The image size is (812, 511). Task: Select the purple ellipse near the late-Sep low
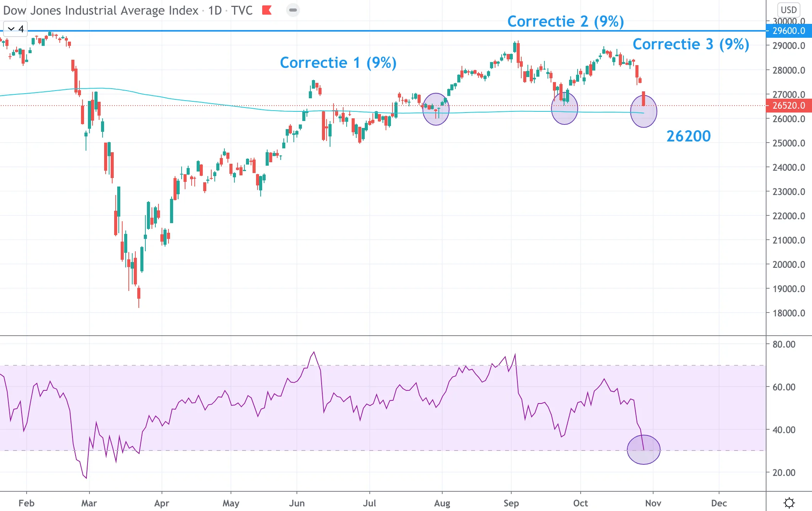pos(564,108)
